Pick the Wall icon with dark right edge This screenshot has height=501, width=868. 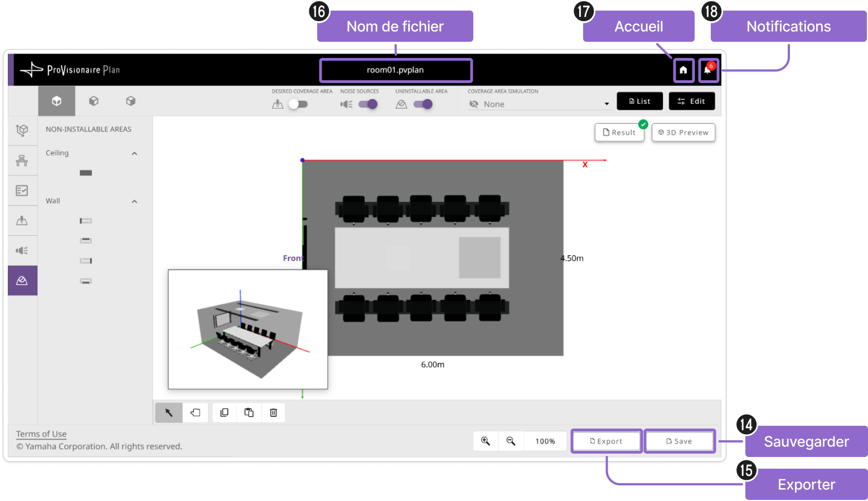pyautogui.click(x=86, y=261)
